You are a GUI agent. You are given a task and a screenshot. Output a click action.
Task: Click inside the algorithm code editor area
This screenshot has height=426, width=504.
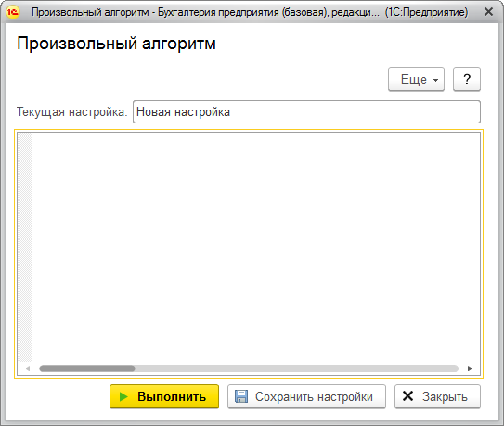[256, 248]
